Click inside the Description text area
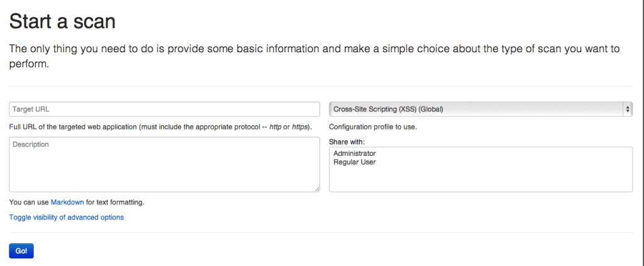 tap(164, 164)
